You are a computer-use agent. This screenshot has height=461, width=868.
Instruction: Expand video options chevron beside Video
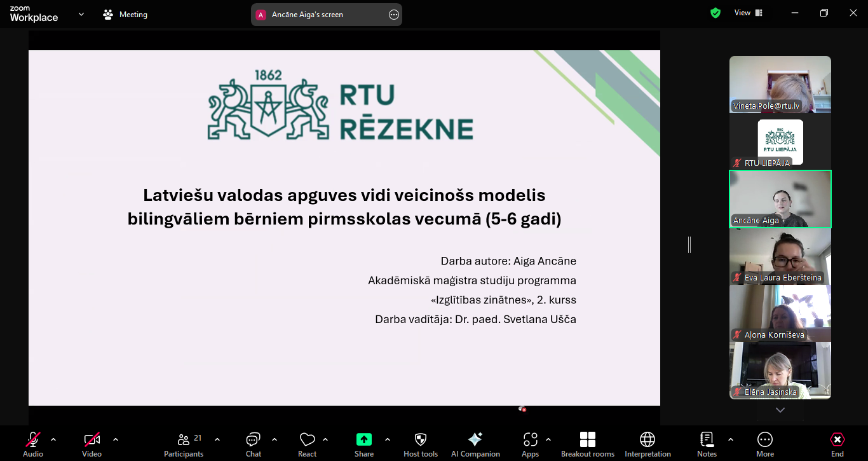[x=116, y=439]
